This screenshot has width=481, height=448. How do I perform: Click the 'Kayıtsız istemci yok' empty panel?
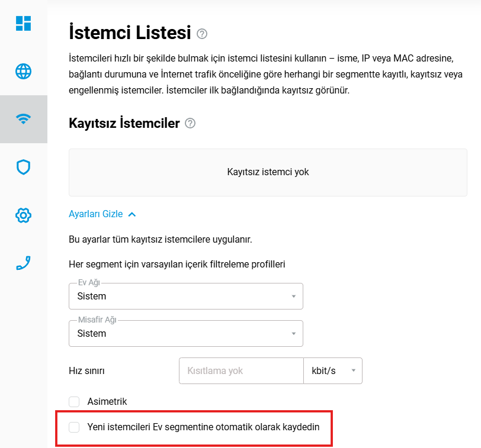tap(268, 172)
